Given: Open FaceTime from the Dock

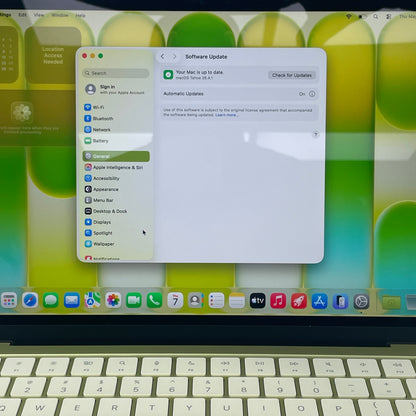Looking at the screenshot, I should [x=134, y=301].
